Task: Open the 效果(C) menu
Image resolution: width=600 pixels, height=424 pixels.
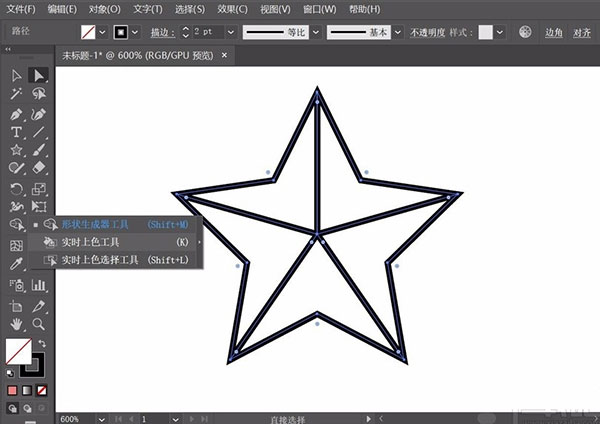Action: 235,9
